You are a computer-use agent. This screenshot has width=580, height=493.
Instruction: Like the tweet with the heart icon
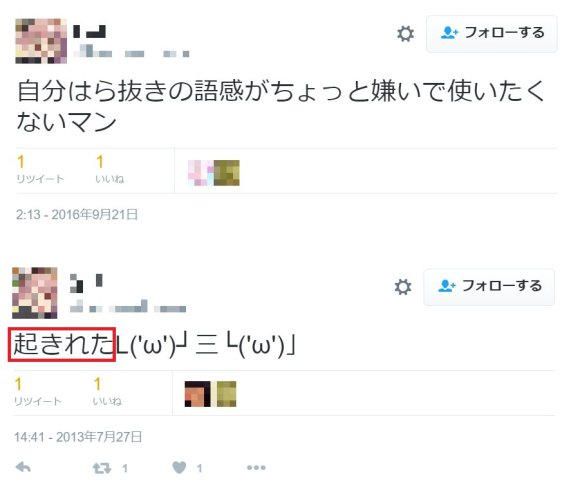pyautogui.click(x=179, y=468)
